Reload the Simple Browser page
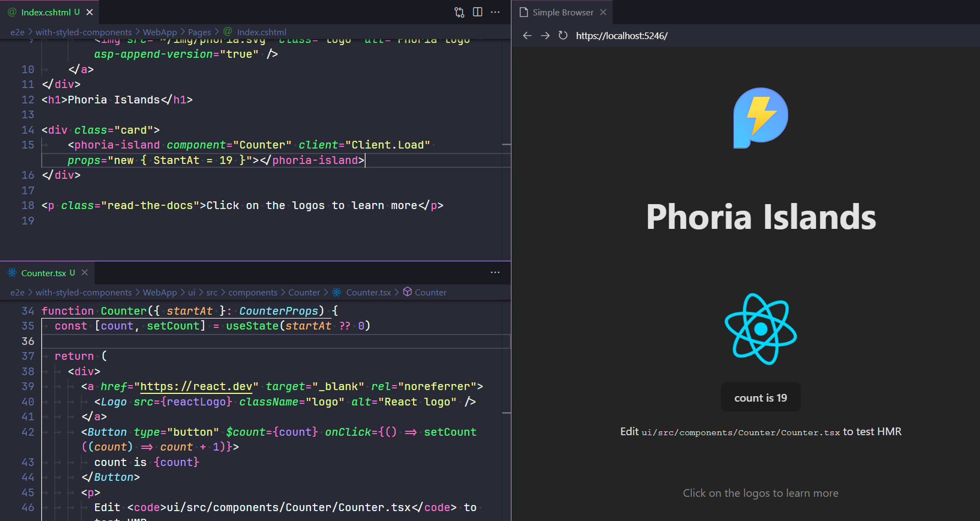Screen dimensions: 980x521 coord(563,36)
